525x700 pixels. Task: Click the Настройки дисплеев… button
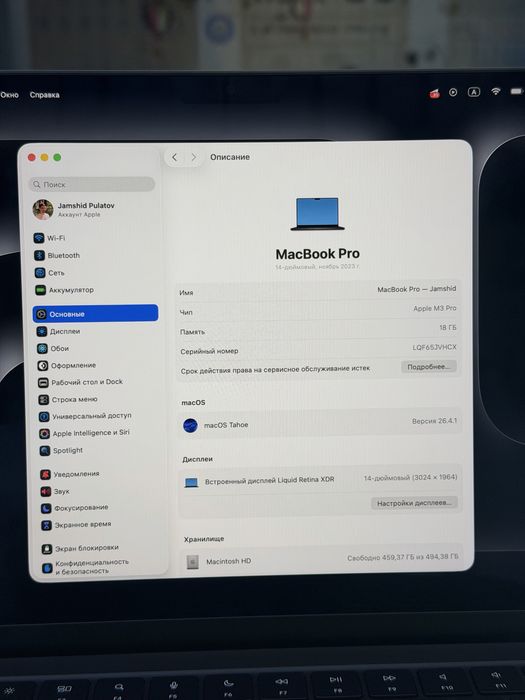pos(414,503)
